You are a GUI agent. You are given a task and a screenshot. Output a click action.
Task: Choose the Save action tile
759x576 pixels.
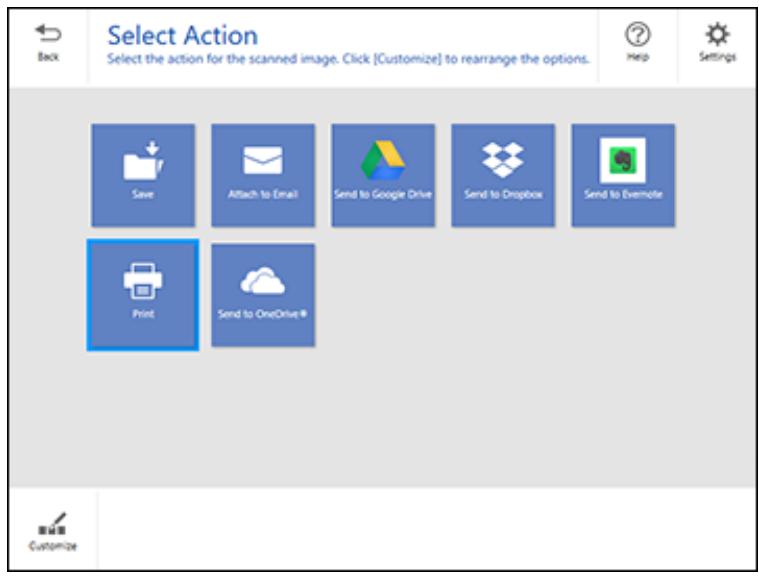143,175
